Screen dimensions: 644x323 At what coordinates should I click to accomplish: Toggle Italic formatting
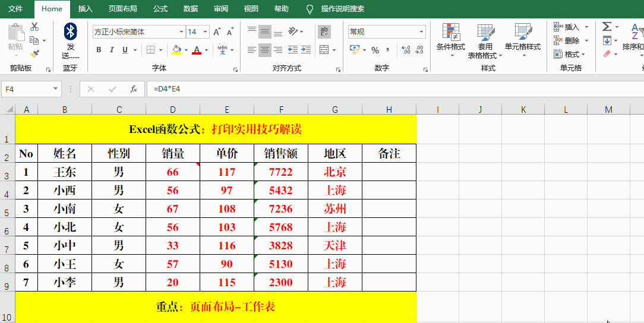point(111,50)
